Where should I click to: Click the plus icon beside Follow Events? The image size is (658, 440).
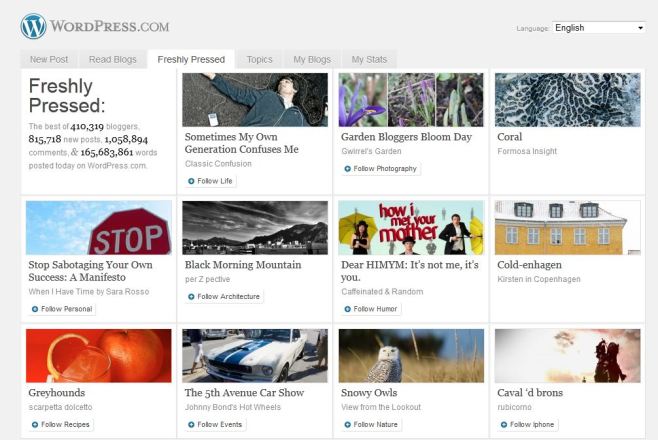click(191, 425)
